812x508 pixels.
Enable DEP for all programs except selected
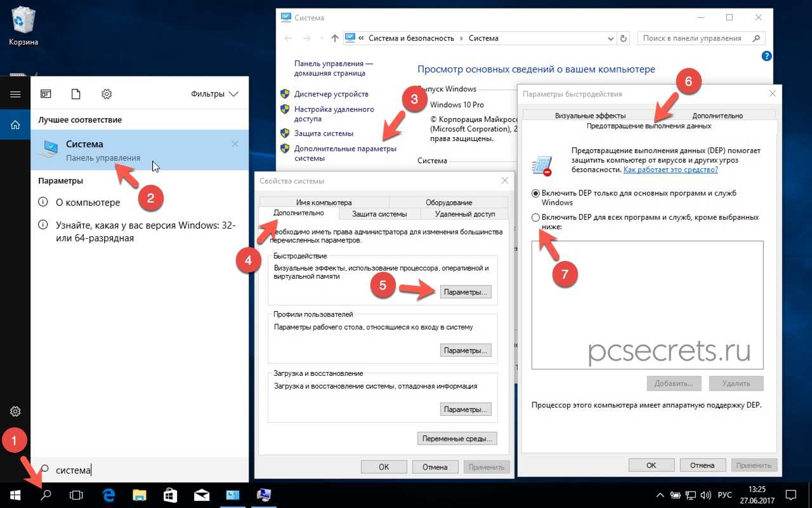(x=536, y=218)
